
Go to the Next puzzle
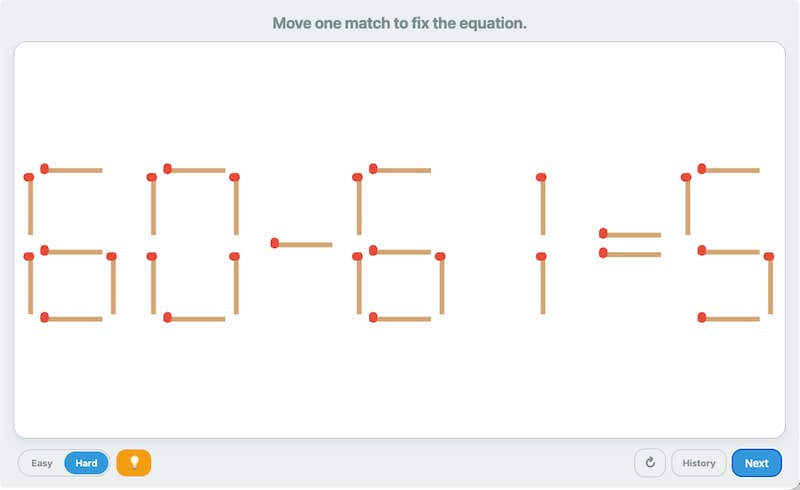coord(756,463)
